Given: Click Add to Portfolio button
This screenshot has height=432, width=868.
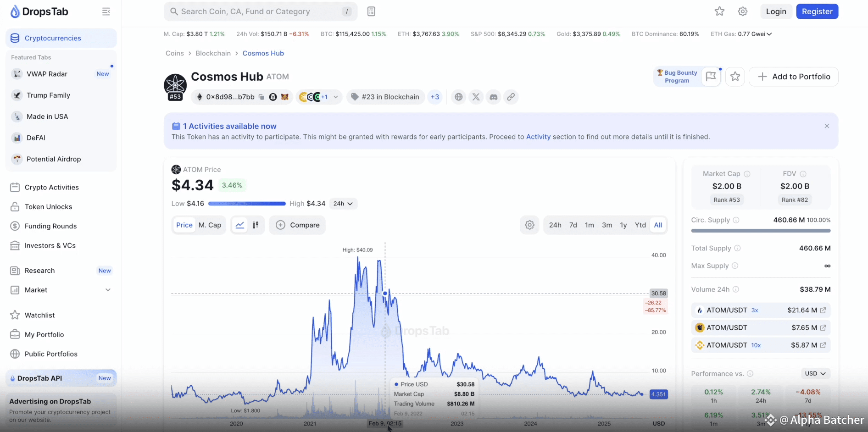Looking at the screenshot, I should pos(794,77).
